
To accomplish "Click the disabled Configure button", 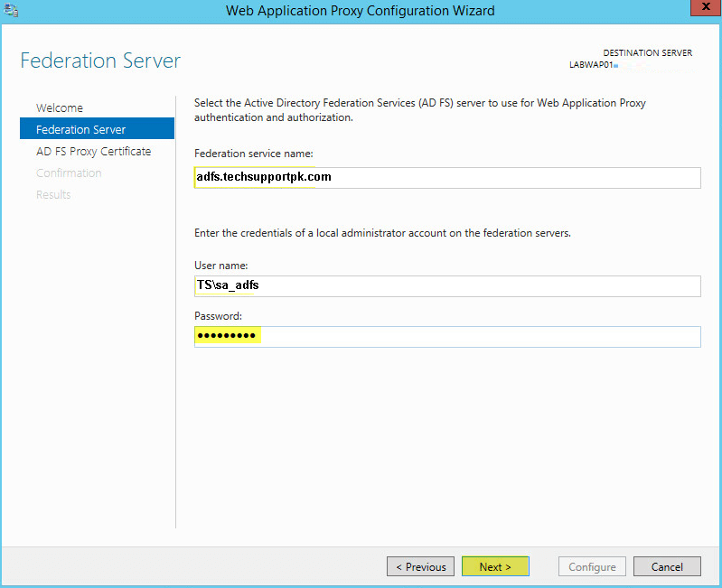I will pyautogui.click(x=592, y=567).
